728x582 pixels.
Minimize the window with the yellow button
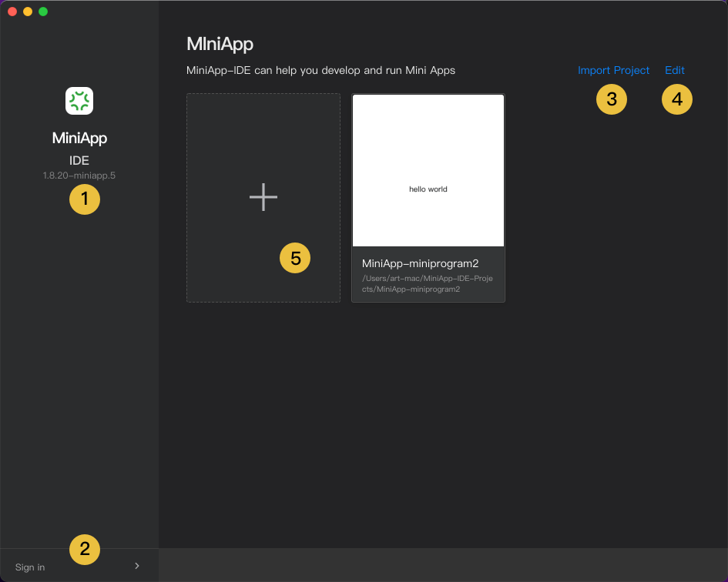(x=28, y=12)
